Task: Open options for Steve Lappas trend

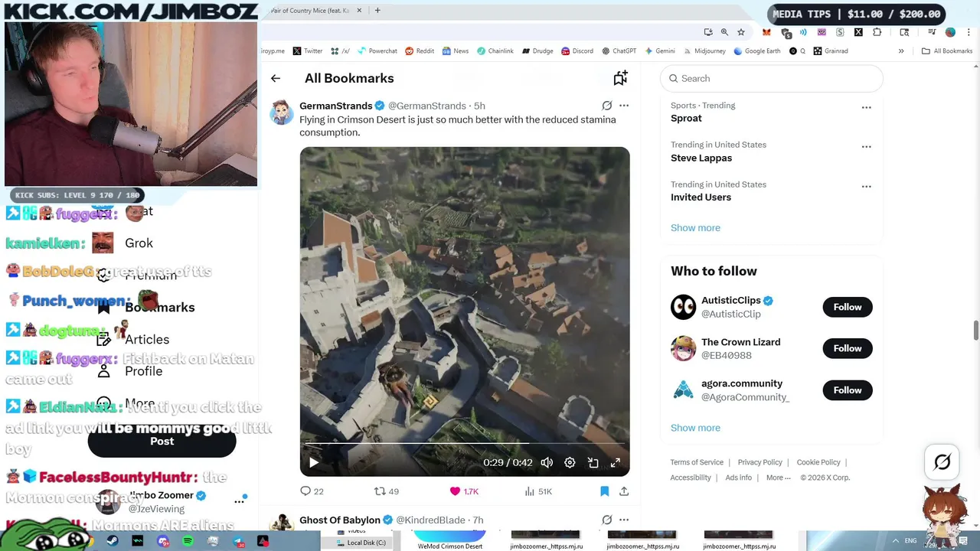Action: 866,146
